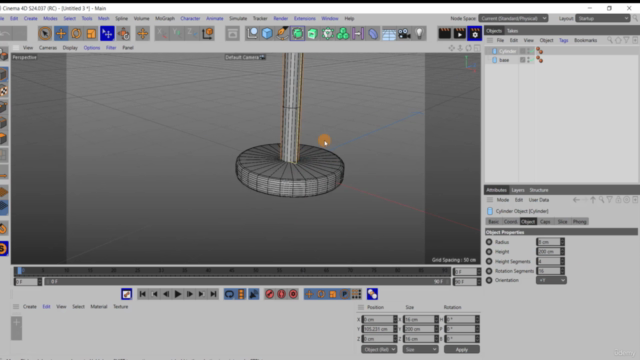Screen dimensions: 640x360
Task: Toggle Autokeying record button
Action: tap(281, 294)
